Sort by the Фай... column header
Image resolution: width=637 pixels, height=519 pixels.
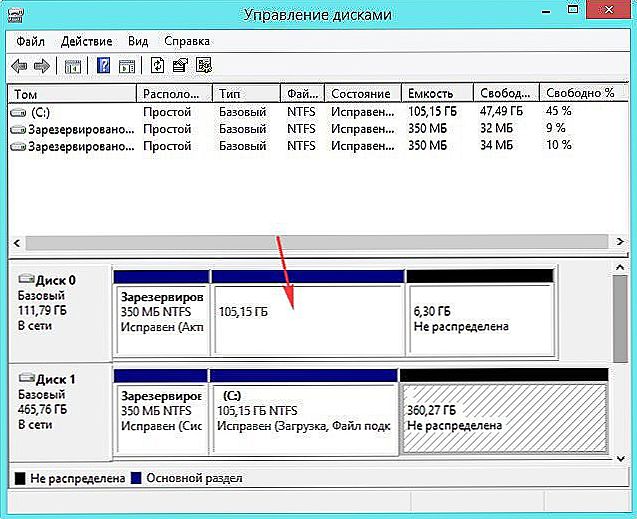click(303, 94)
